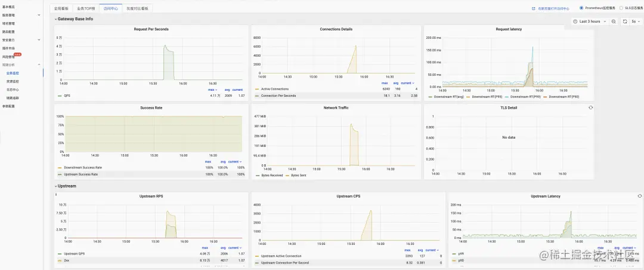Open the Request Per Seconds panel title menu
The width and height of the screenshot is (644, 270).
tap(151, 29)
